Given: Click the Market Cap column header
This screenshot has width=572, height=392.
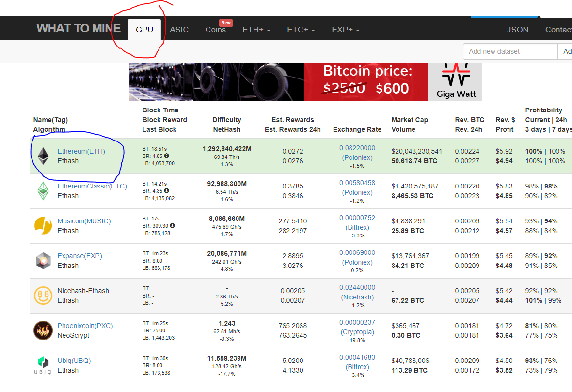Looking at the screenshot, I should pos(410,120).
